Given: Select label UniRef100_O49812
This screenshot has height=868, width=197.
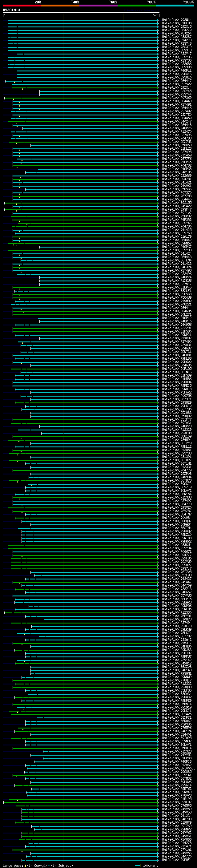Looking at the screenshot, I should 176,663.
